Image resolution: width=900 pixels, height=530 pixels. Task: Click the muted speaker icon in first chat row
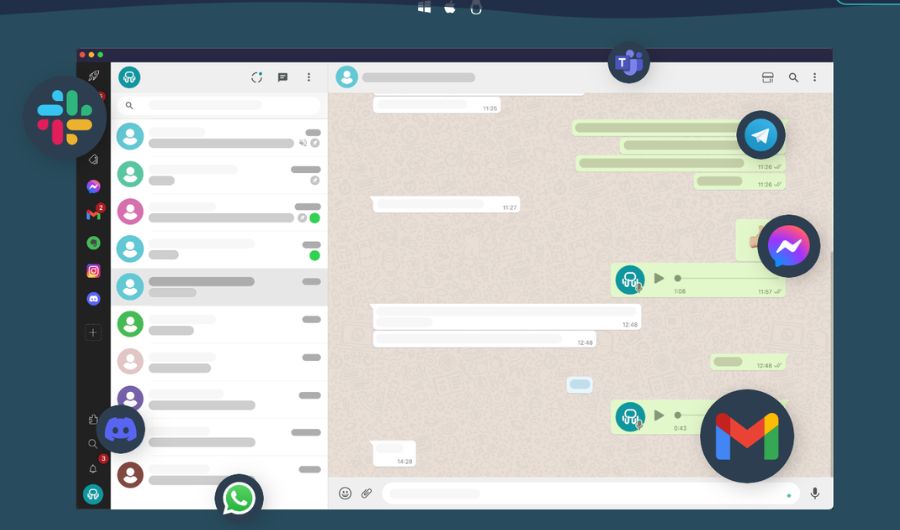pos(302,143)
